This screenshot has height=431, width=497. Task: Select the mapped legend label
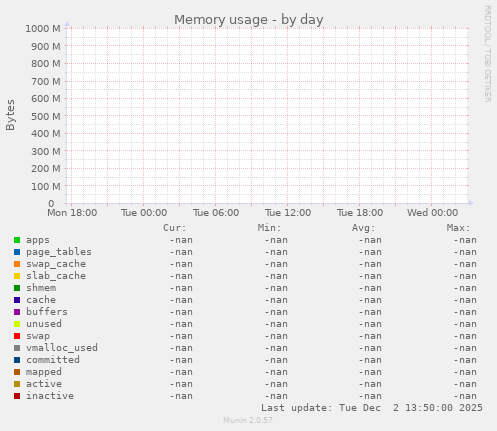(44, 372)
